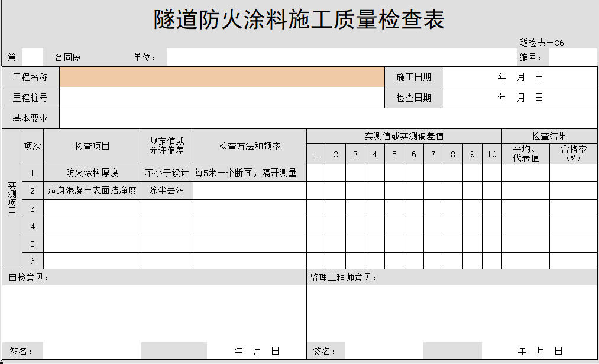Select the 施工日期 date cell
This screenshot has width=599, height=364.
520,77
